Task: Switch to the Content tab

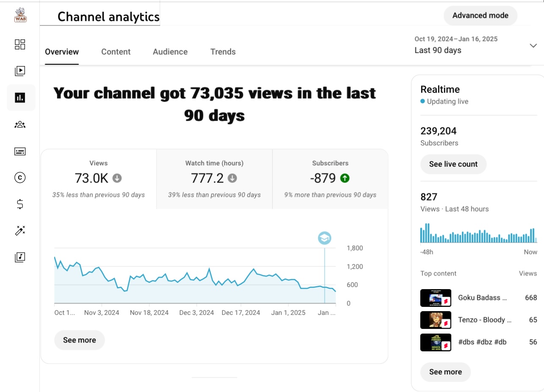Action: pos(116,52)
